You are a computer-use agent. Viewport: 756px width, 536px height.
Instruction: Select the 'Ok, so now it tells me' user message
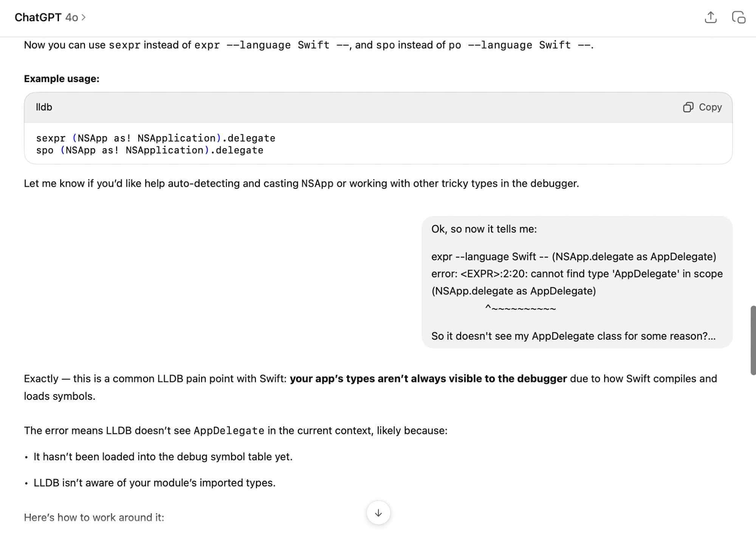tap(484, 229)
